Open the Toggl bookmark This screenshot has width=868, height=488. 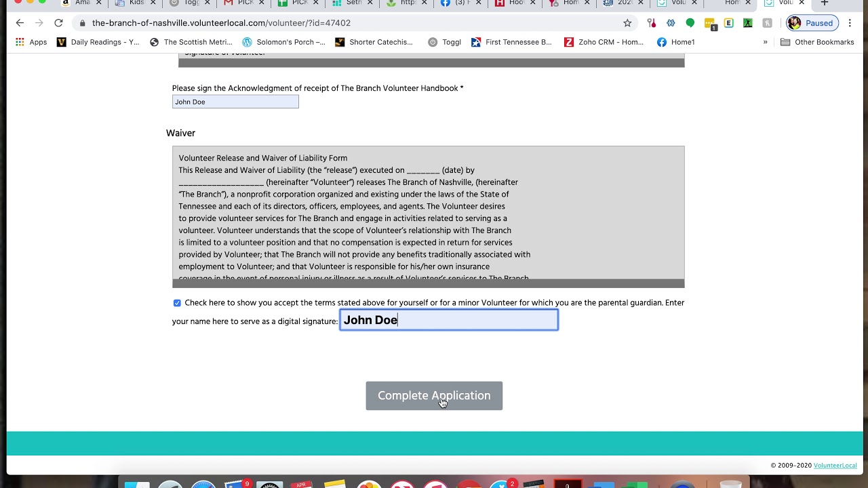click(x=444, y=42)
